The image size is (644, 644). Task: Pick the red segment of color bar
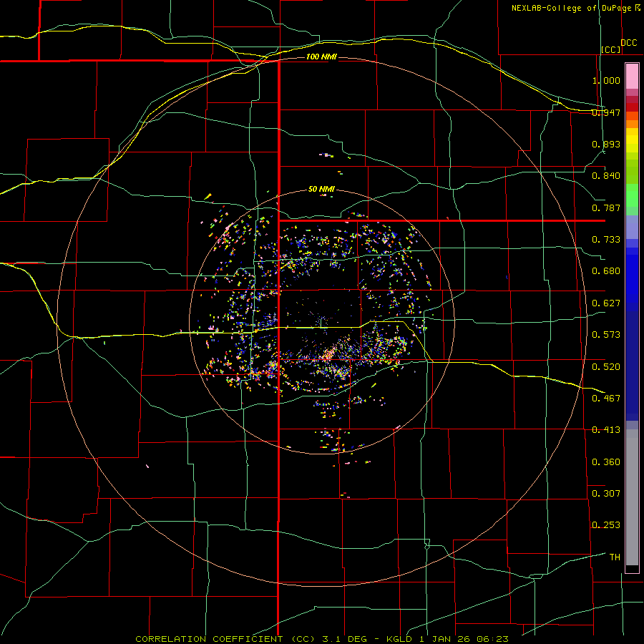click(x=632, y=107)
